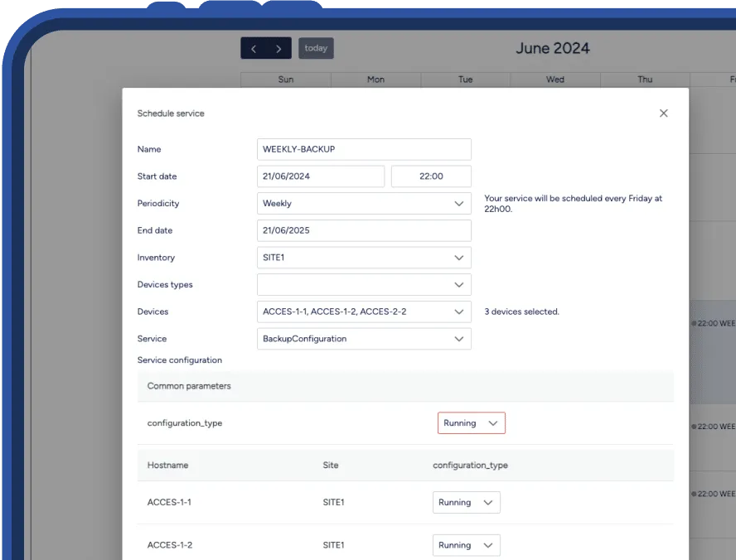
Task: Click the today button
Action: [316, 48]
